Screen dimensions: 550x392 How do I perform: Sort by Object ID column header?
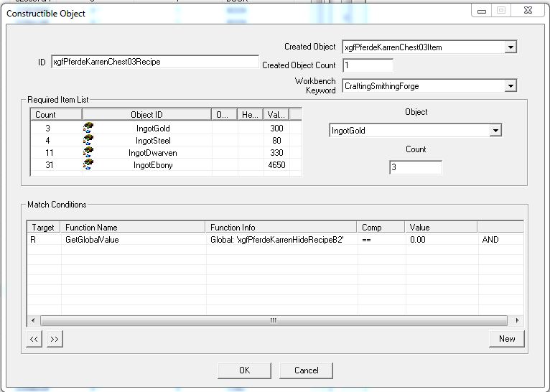point(146,115)
